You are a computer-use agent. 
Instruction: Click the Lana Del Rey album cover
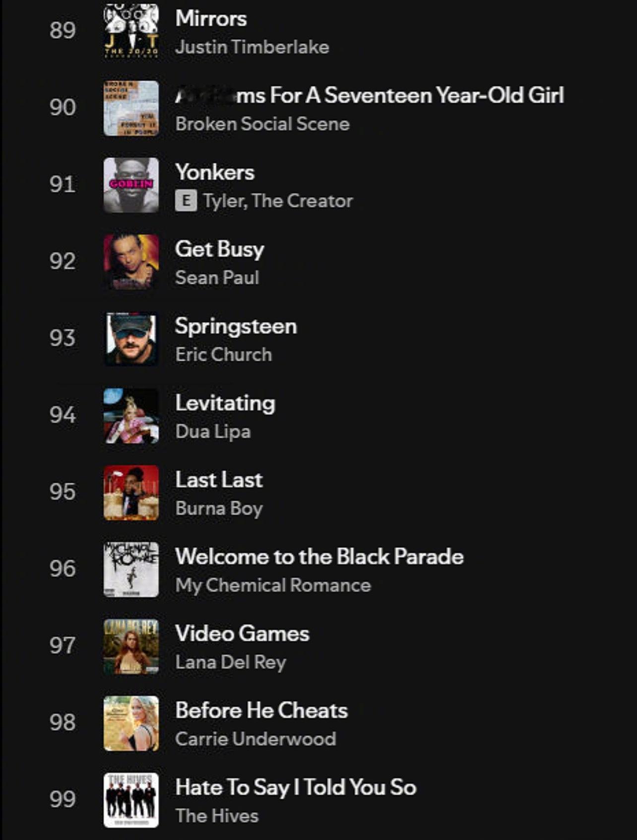tap(131, 646)
